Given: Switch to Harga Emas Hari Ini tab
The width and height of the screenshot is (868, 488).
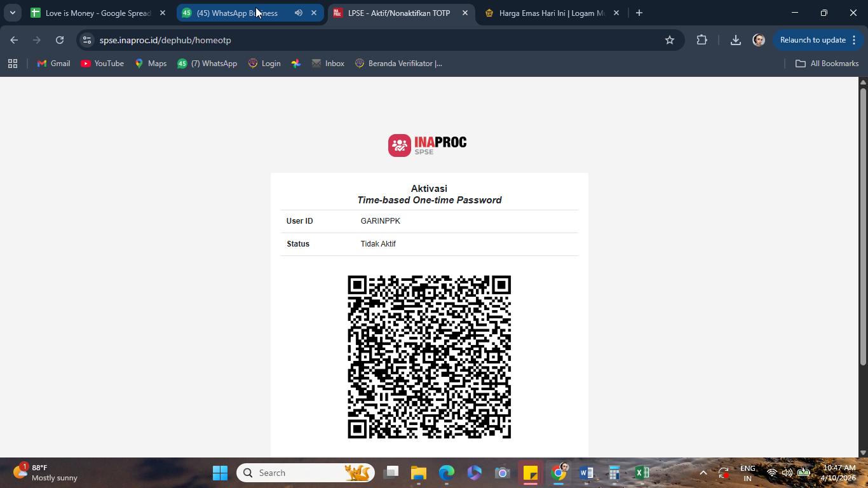Looking at the screenshot, I should [553, 13].
